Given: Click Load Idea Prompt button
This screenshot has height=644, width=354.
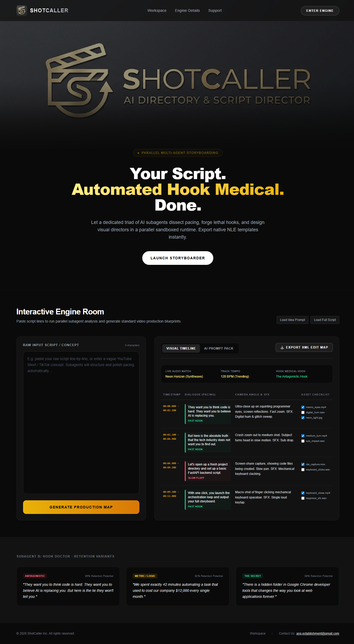Looking at the screenshot, I should 292,320.
